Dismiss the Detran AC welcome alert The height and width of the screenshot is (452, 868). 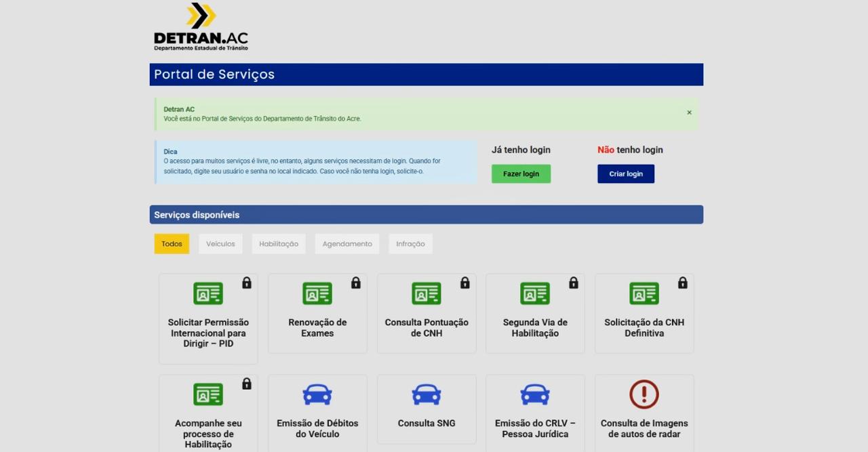point(689,112)
